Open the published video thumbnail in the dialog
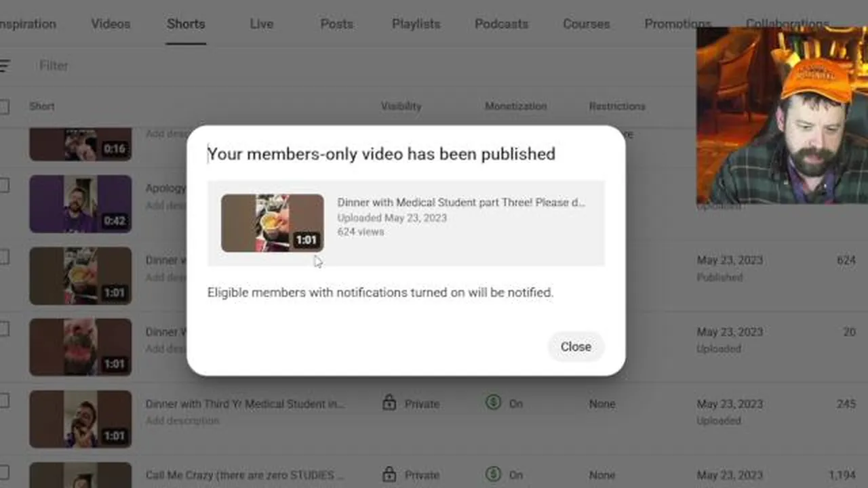The height and width of the screenshot is (488, 868). (x=272, y=223)
